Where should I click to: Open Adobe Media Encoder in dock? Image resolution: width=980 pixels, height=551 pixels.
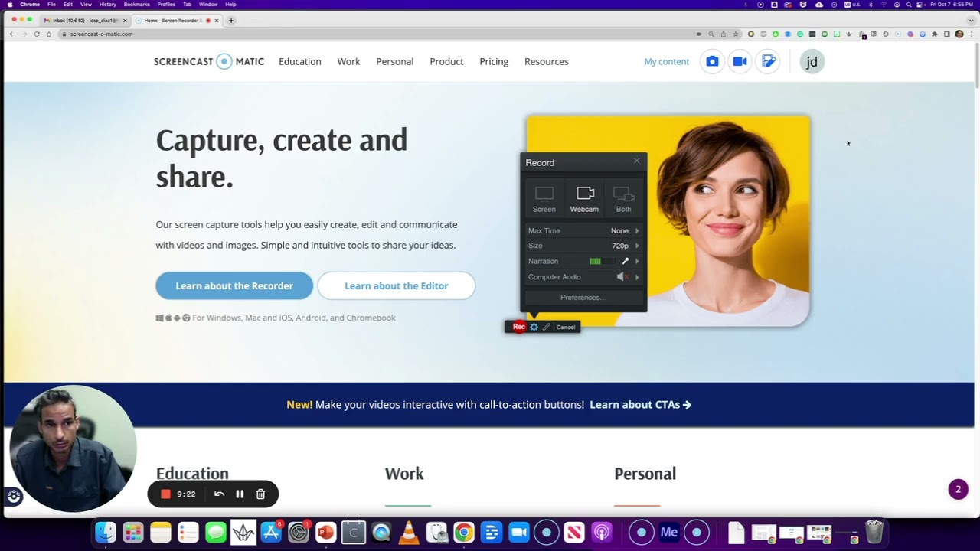point(669,532)
